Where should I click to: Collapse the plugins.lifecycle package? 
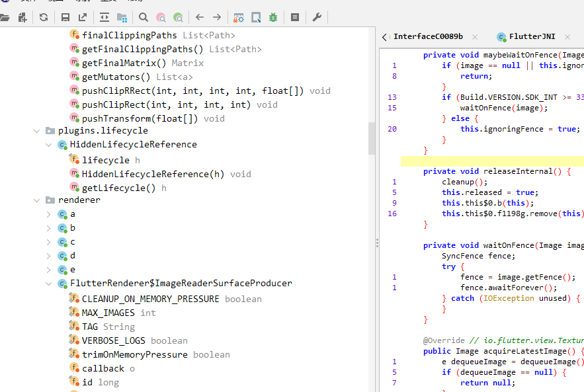pyautogui.click(x=36, y=131)
